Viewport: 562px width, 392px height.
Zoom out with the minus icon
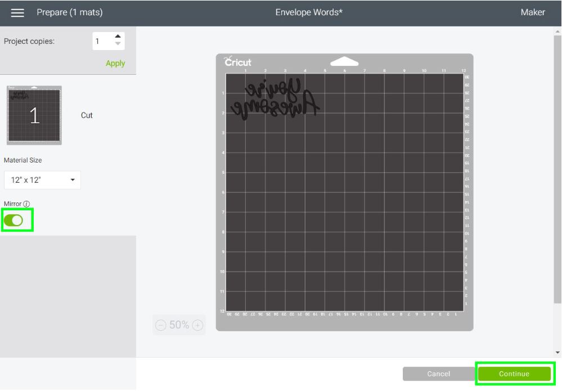point(161,325)
